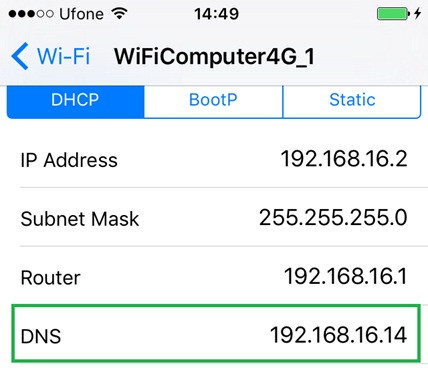Select the Subnet Mask row label
The width and height of the screenshot is (428, 368).
point(80,219)
